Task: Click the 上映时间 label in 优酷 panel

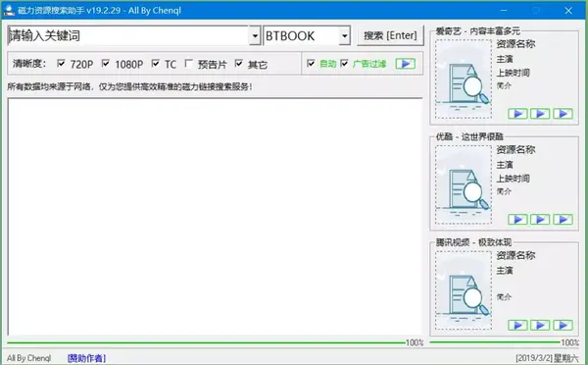Action: click(x=513, y=179)
